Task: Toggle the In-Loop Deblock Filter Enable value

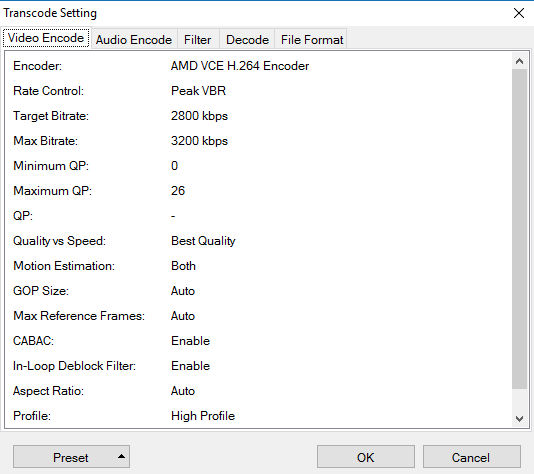Action: [x=190, y=366]
